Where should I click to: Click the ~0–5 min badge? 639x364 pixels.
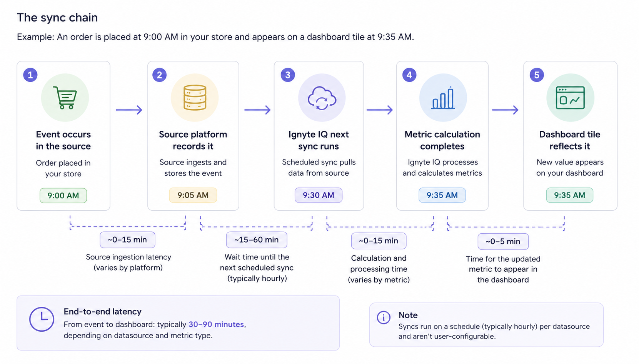tap(503, 241)
